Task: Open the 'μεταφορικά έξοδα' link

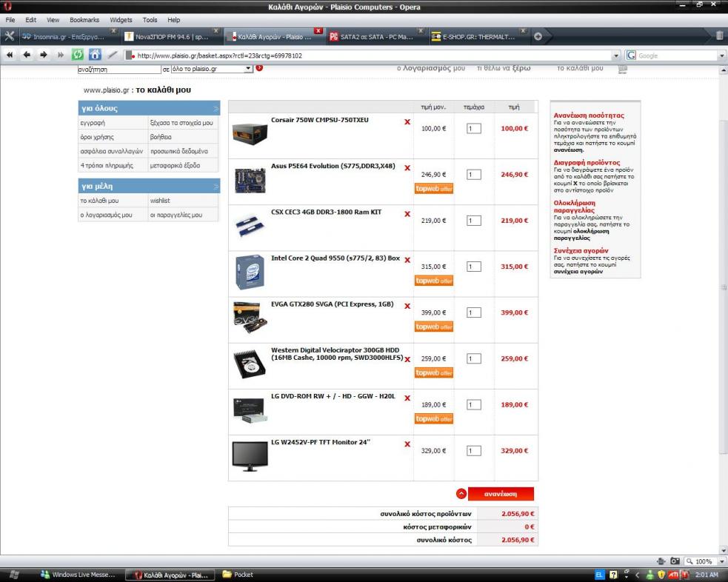Action: (175, 165)
